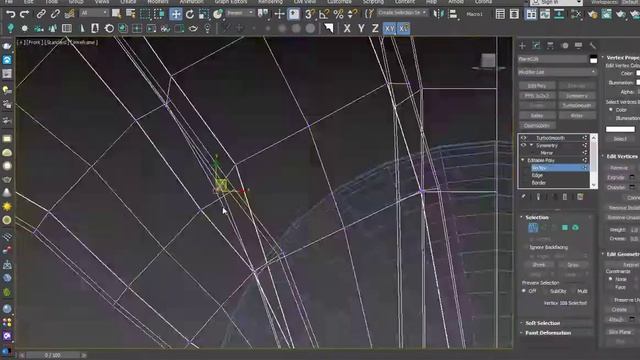This screenshot has height=360, width=640.
Task: Open the Scripting menu
Action: [x=373, y=2]
